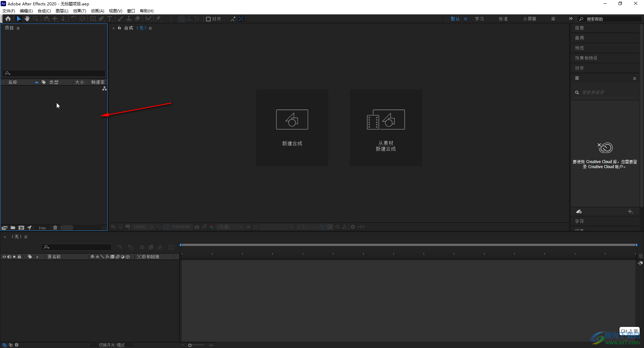
Task: Select the Brush tool
Action: tap(120, 19)
